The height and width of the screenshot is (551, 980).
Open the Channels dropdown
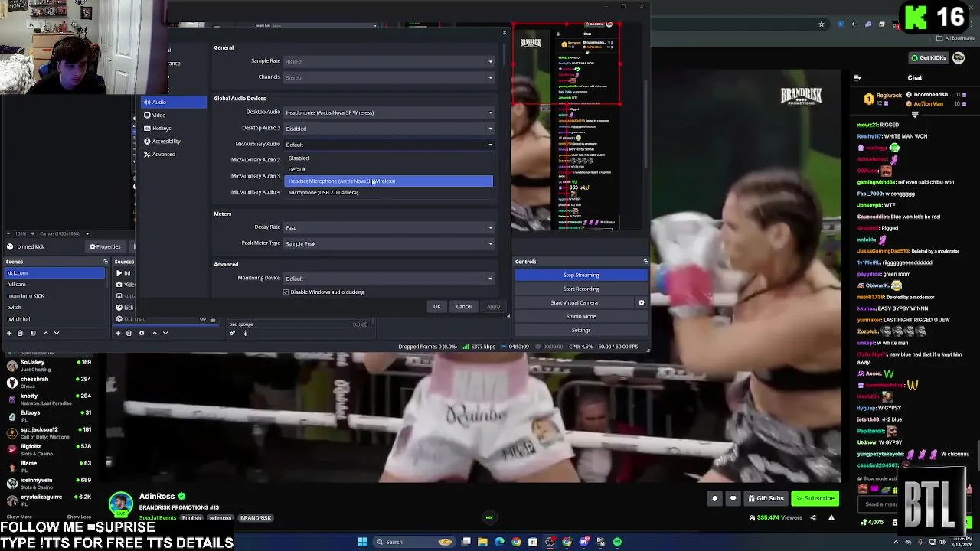[x=389, y=77]
